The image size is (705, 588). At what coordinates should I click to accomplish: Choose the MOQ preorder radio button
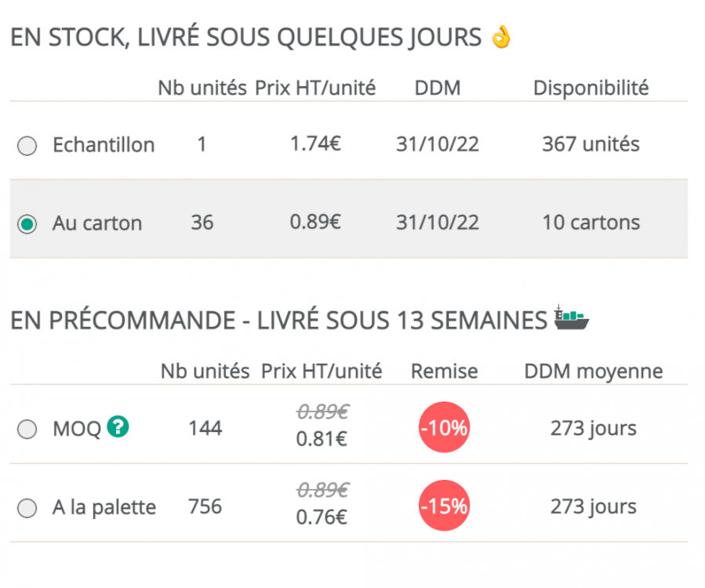point(27,430)
